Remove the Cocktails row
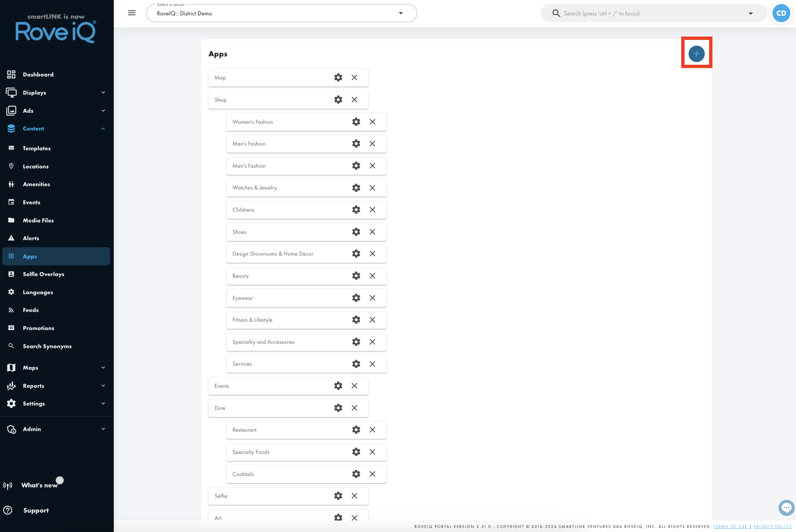 pos(372,474)
